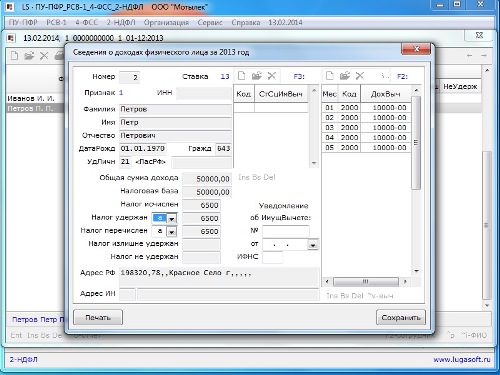This screenshot has width=500, height=375.
Task: Click the open folder icon in the deductions toolbar
Action: point(257,76)
